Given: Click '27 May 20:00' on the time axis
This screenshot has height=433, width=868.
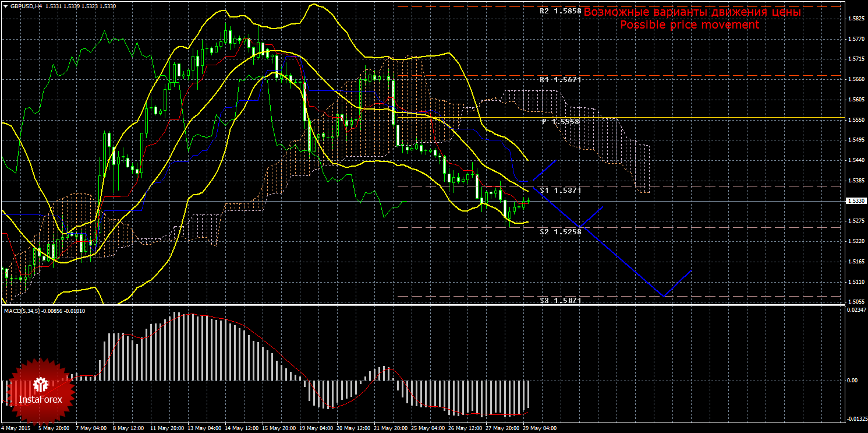Looking at the screenshot, I should (x=502, y=428).
